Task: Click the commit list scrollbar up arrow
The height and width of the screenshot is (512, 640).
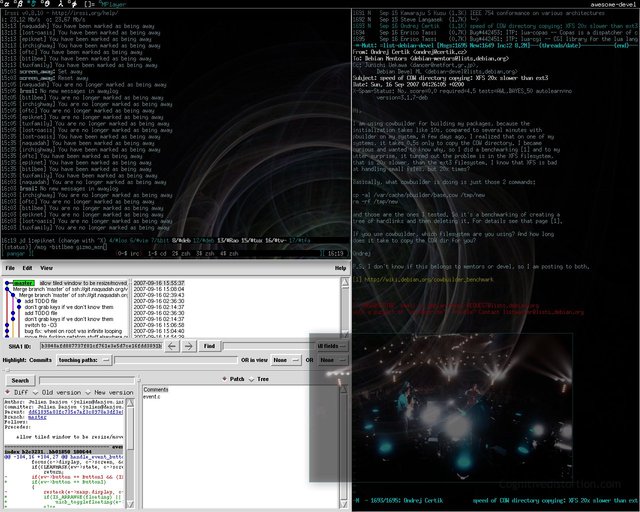Action: 345,282
